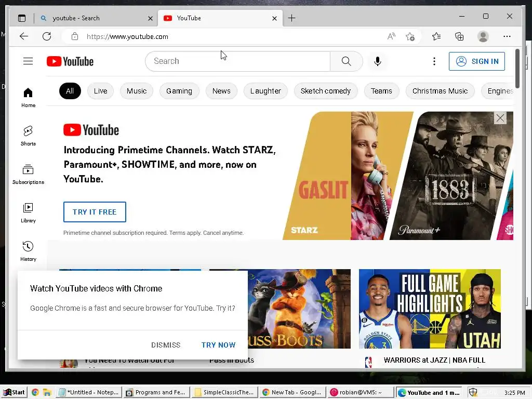This screenshot has width=532, height=399.
Task: Open Collections icon in Edge toolbar
Action: 459,36
